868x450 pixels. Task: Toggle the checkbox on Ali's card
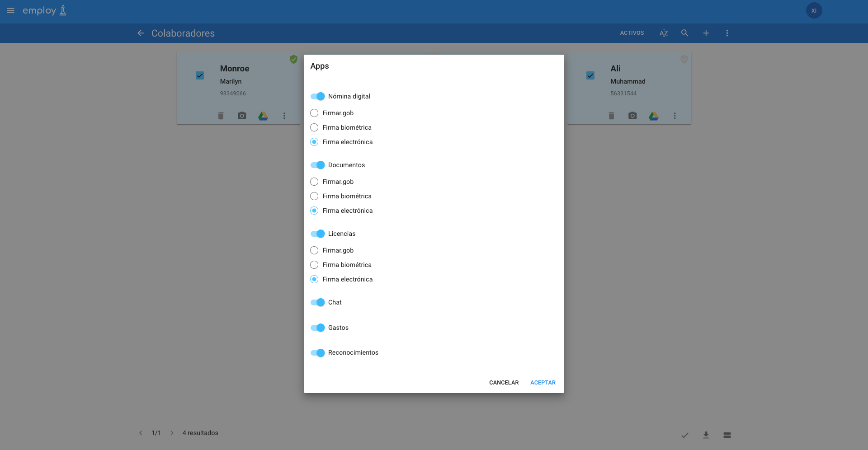tap(590, 75)
